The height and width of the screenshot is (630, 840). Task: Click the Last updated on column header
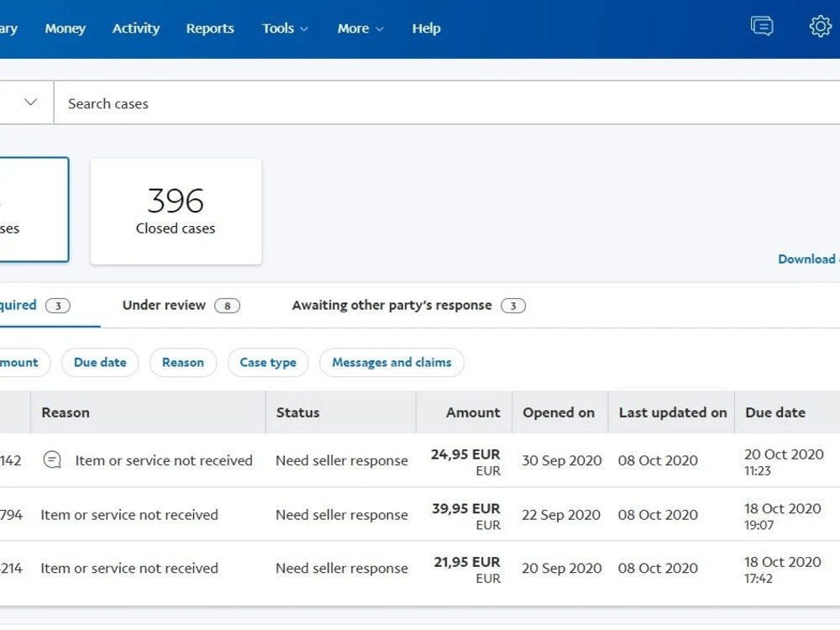tap(673, 412)
